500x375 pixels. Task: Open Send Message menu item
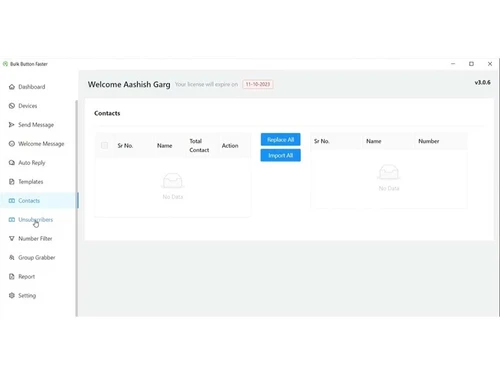[x=36, y=125]
